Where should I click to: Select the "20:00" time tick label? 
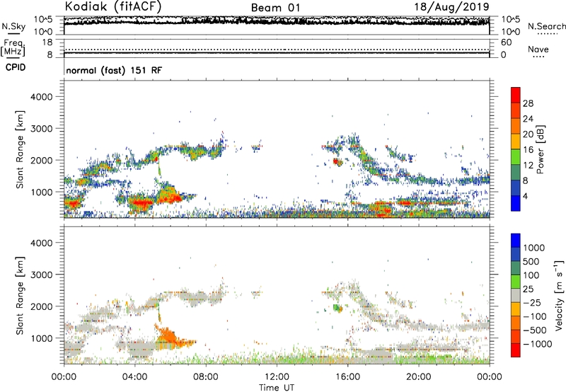pyautogui.click(x=418, y=377)
